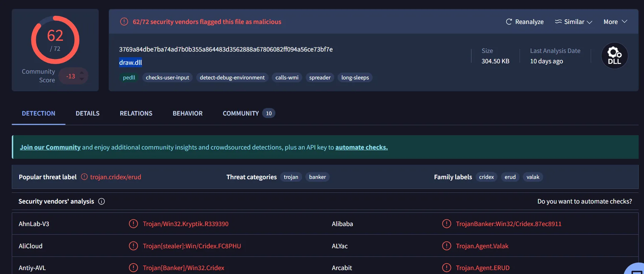Click the cridex family label chip
The width and height of the screenshot is (644, 274).
pyautogui.click(x=486, y=177)
